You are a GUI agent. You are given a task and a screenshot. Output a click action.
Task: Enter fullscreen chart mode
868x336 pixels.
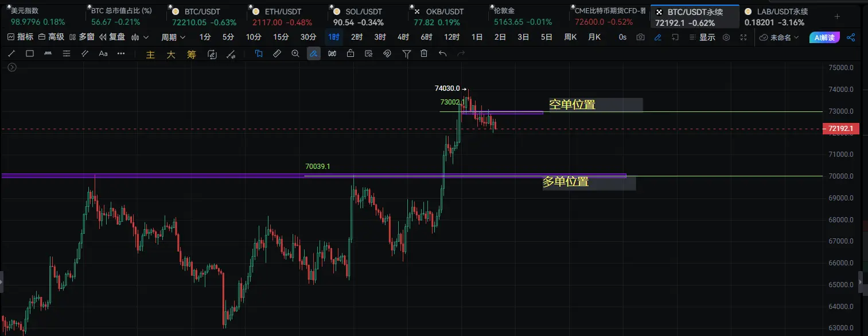click(x=744, y=37)
